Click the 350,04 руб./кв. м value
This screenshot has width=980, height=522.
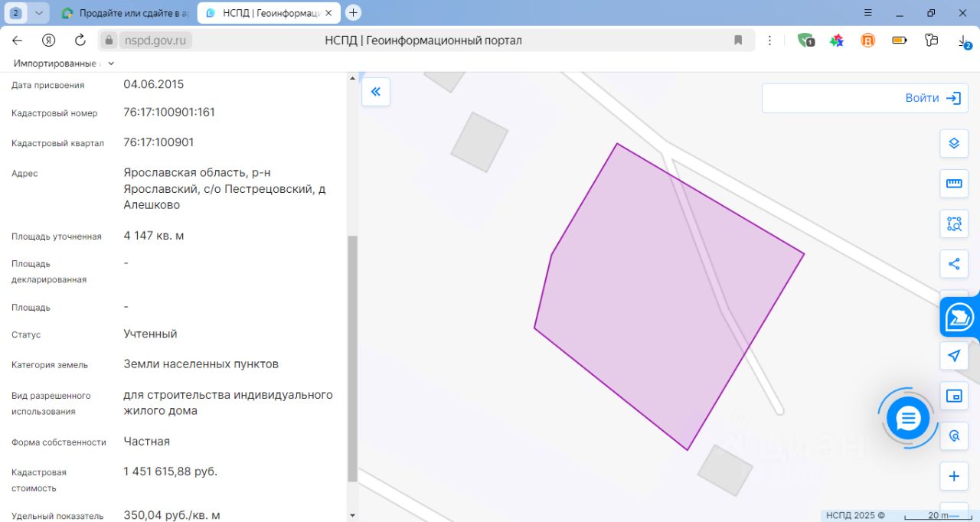[x=171, y=515]
